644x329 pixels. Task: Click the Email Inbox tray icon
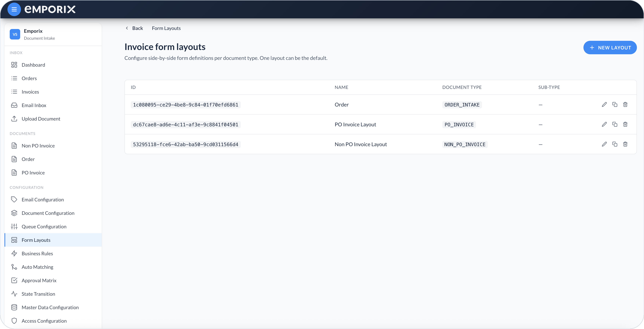coord(14,105)
